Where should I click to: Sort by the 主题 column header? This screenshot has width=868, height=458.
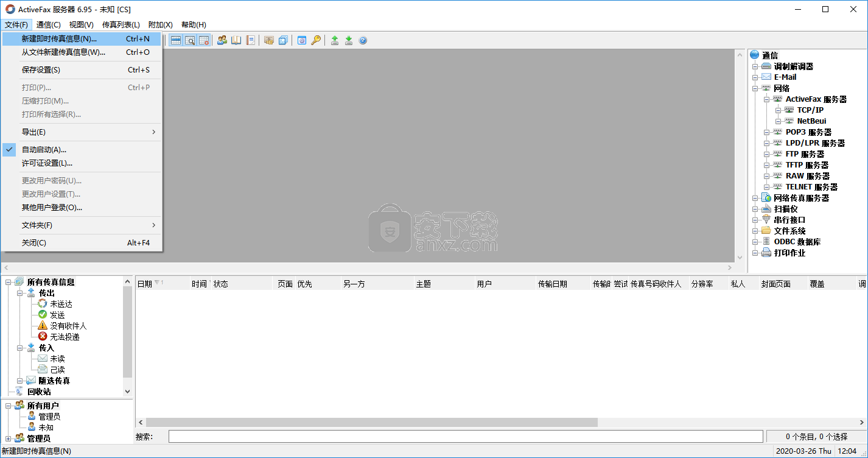tap(444, 284)
